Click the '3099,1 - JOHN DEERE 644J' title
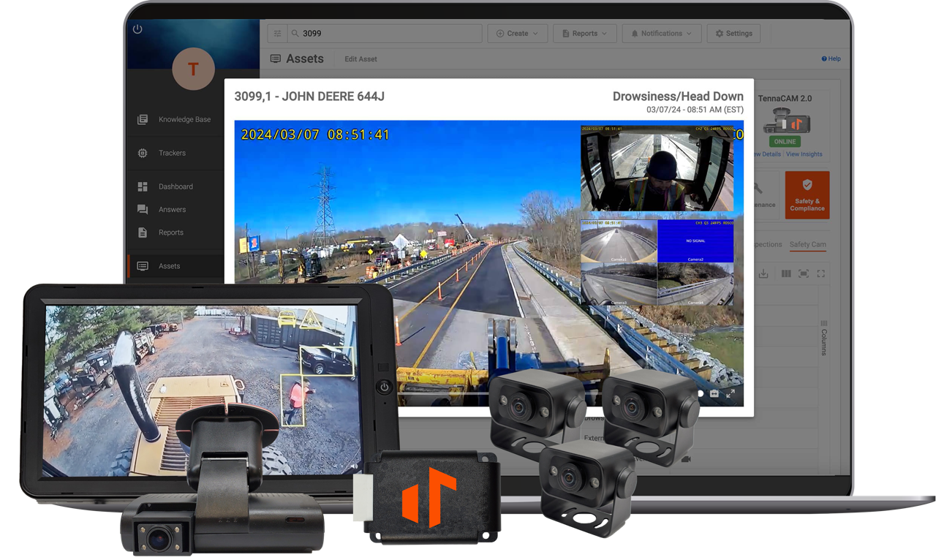 tap(309, 97)
